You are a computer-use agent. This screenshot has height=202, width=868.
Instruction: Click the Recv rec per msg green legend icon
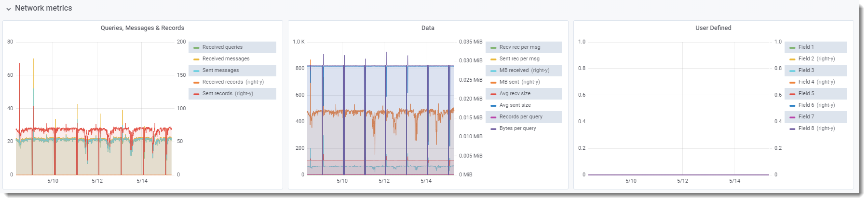tap(493, 47)
